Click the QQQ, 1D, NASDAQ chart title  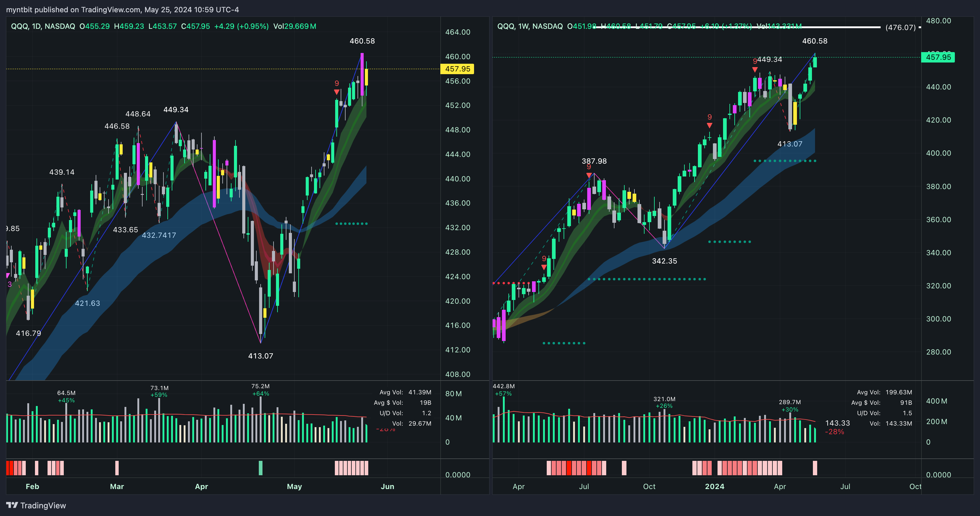click(x=43, y=26)
